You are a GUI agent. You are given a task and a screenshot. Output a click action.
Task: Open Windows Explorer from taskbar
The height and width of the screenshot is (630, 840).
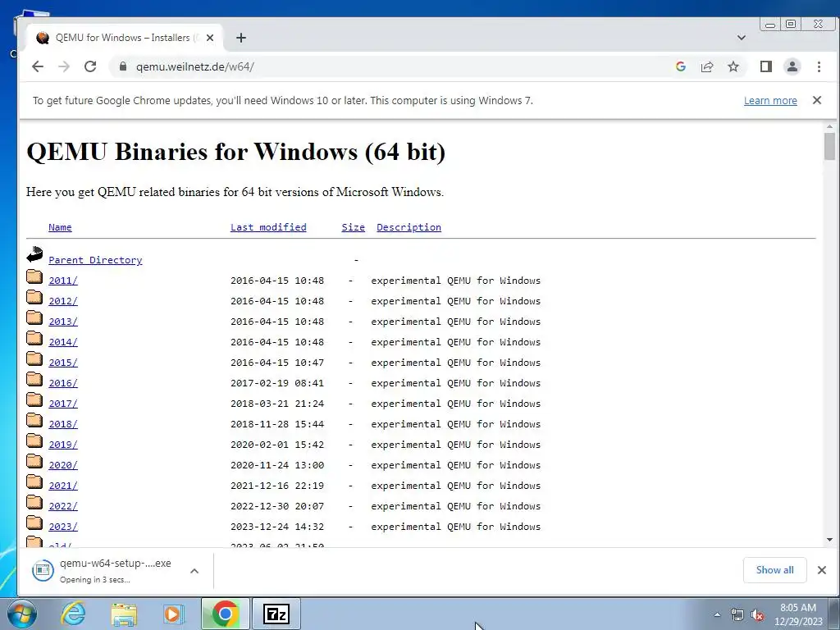pyautogui.click(x=124, y=614)
